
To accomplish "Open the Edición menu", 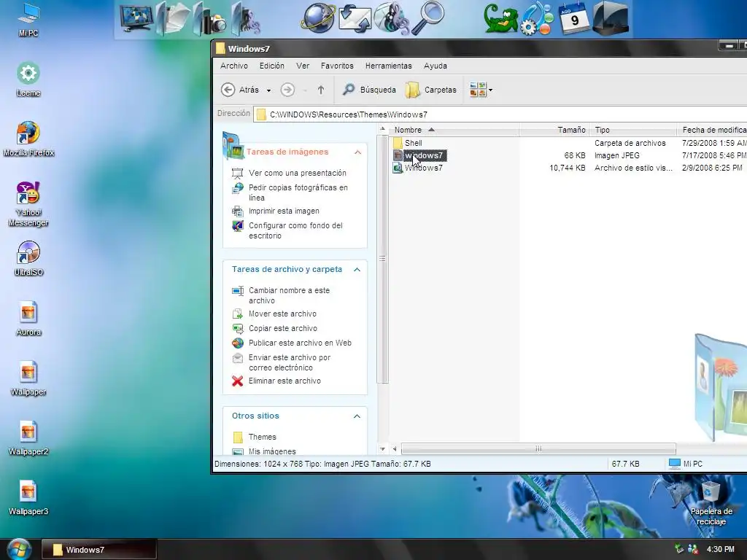I will (272, 66).
